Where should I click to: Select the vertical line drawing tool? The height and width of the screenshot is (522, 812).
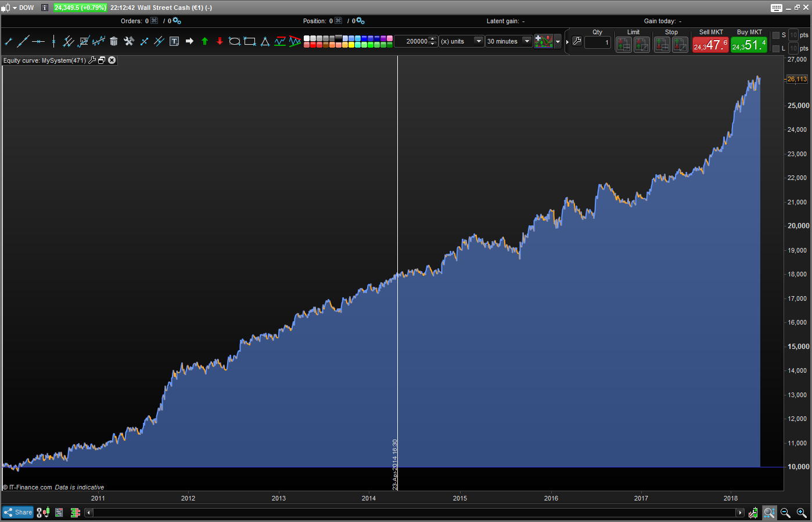53,41
